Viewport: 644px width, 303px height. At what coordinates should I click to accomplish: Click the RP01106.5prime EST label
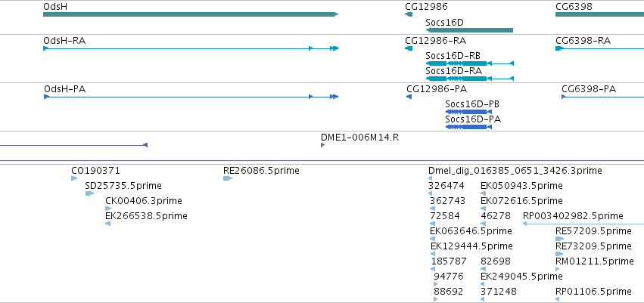[x=593, y=292]
